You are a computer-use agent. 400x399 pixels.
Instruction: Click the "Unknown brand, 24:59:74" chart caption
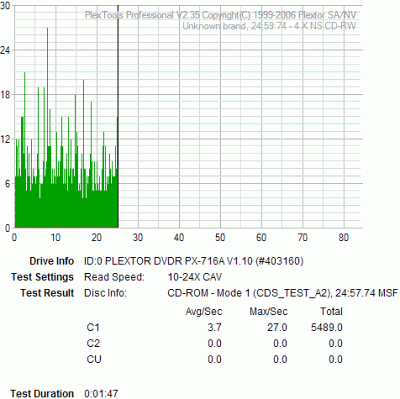pos(269,26)
